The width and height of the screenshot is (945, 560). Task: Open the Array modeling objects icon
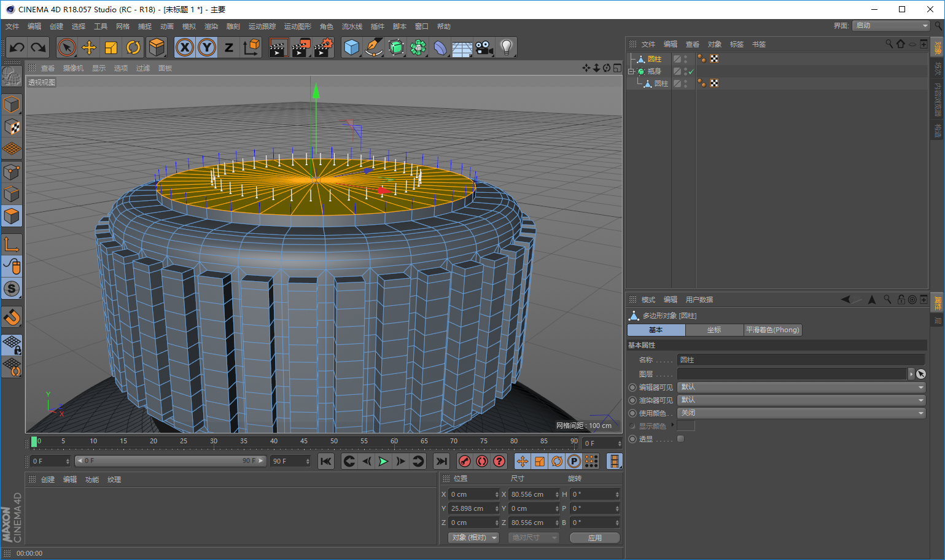point(418,47)
